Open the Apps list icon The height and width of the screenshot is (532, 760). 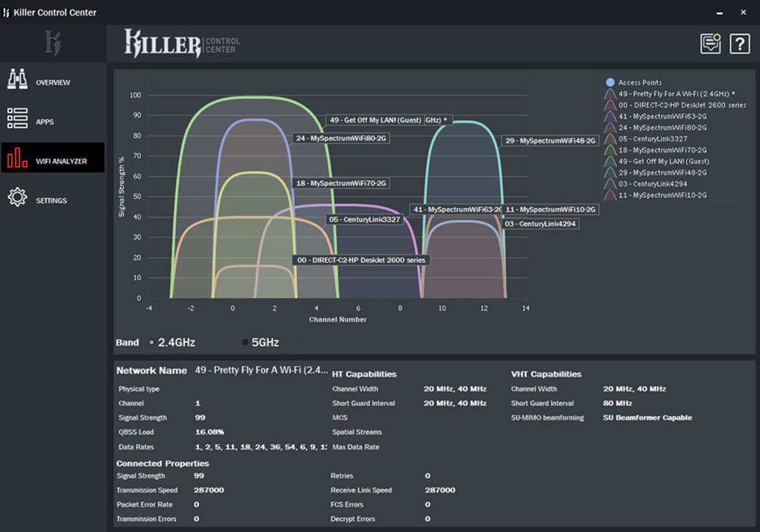pyautogui.click(x=18, y=118)
